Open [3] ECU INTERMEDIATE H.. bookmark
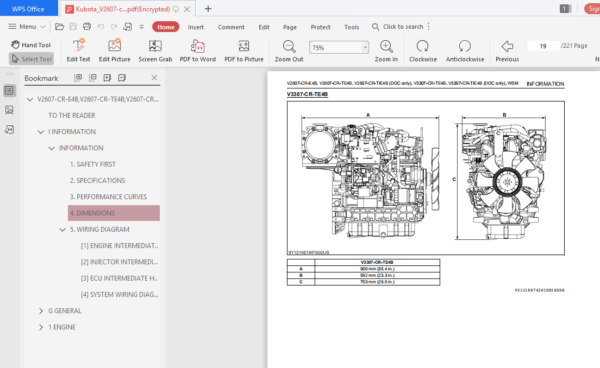600x368 pixels. [119, 278]
